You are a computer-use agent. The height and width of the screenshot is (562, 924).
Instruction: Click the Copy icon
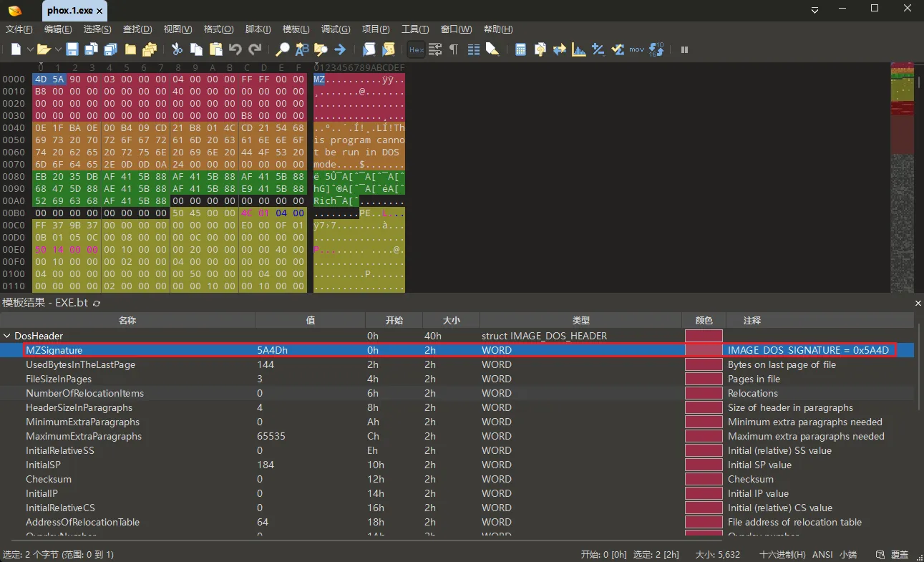tap(196, 49)
